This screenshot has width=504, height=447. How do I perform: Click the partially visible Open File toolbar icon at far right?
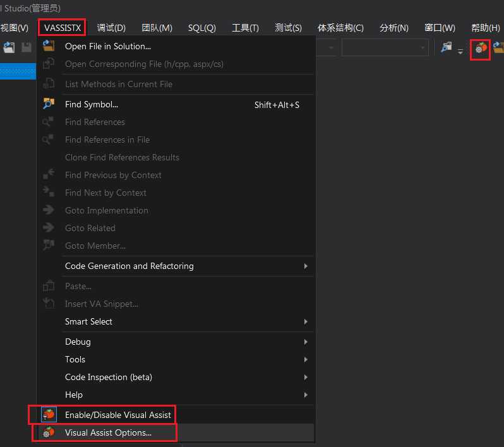click(498, 47)
